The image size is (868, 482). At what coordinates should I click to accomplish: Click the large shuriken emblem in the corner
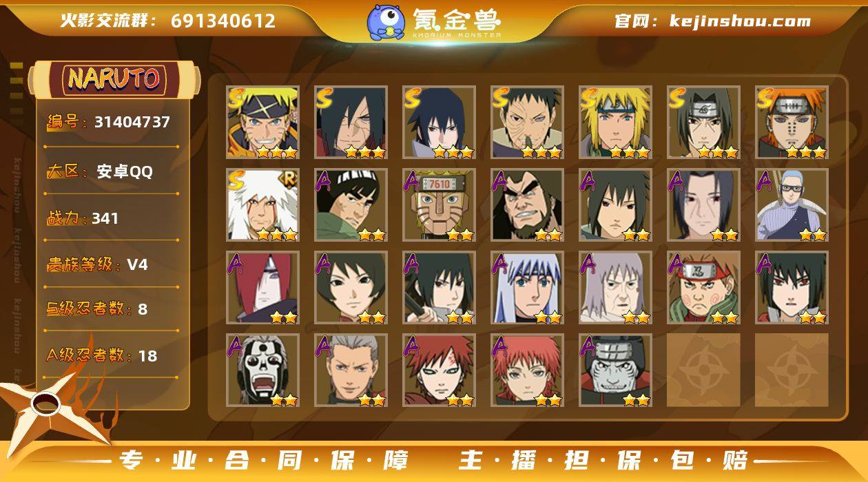click(52, 405)
